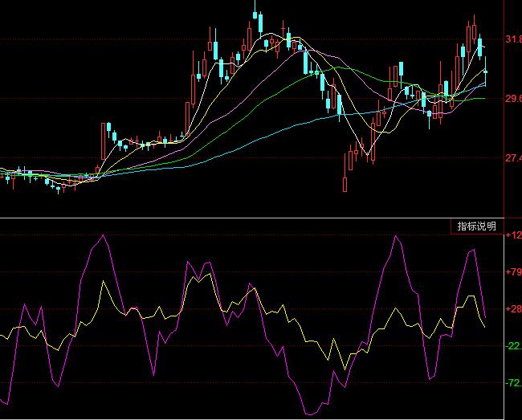The height and width of the screenshot is (420, 522).
Task: Click the rightmost magenta indicator peak
Action: pyautogui.click(x=473, y=250)
